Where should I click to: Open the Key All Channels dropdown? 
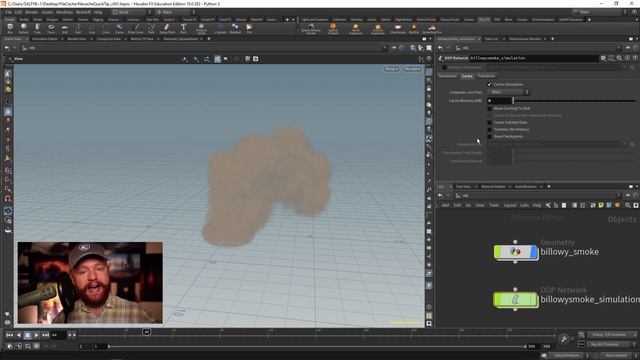[x=611, y=344]
